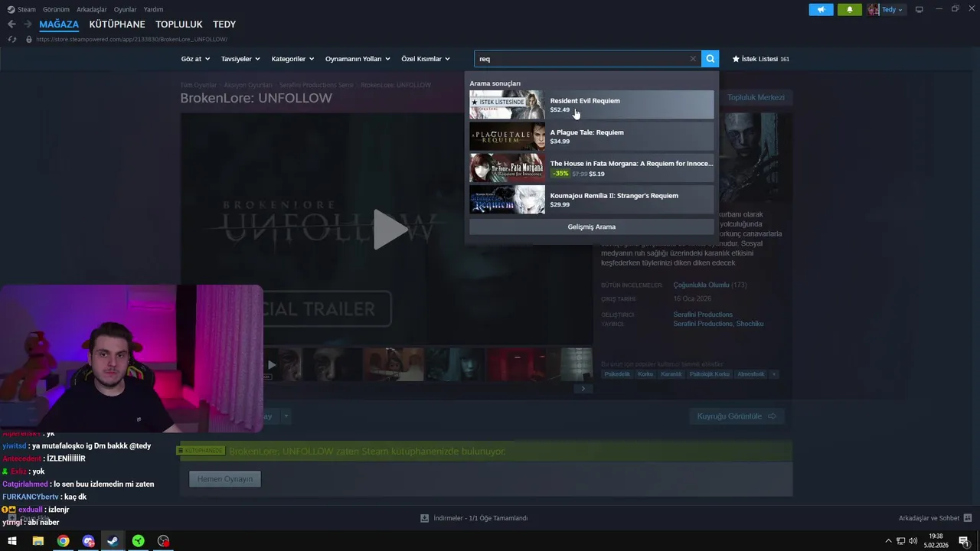Open Serafini Productions developer link
Viewport: 980px width, 551px height.
click(703, 315)
